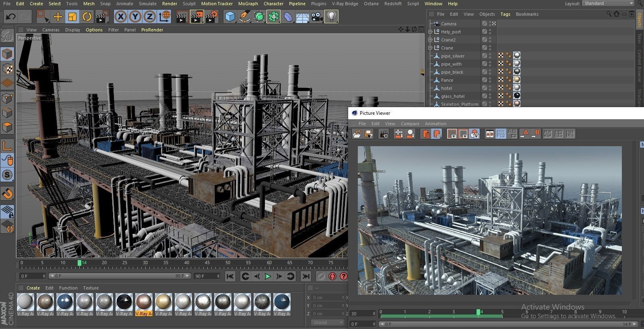This screenshot has width=644, height=329.
Task: Open Picture Viewer Compare menu
Action: [410, 124]
